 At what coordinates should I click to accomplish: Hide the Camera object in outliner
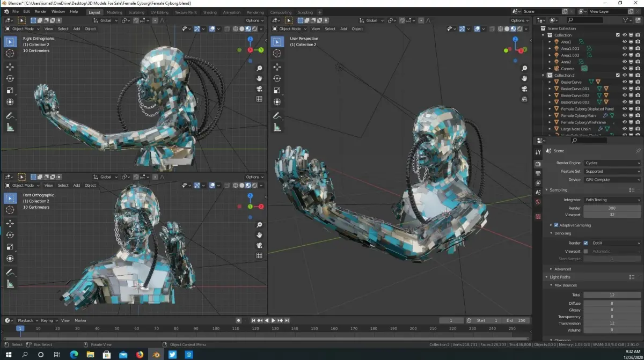pos(624,69)
